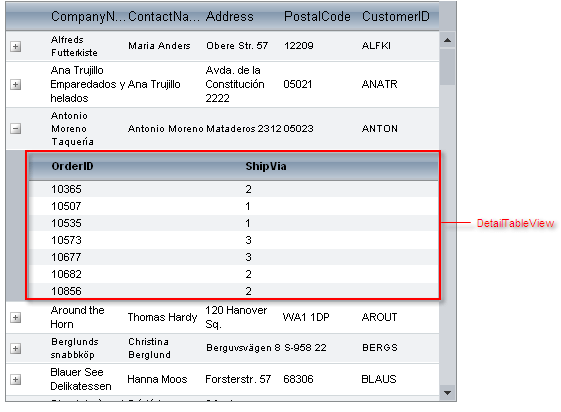Collapse the Antonio Moreno Taquería row
The image size is (561, 412).
click(15, 128)
